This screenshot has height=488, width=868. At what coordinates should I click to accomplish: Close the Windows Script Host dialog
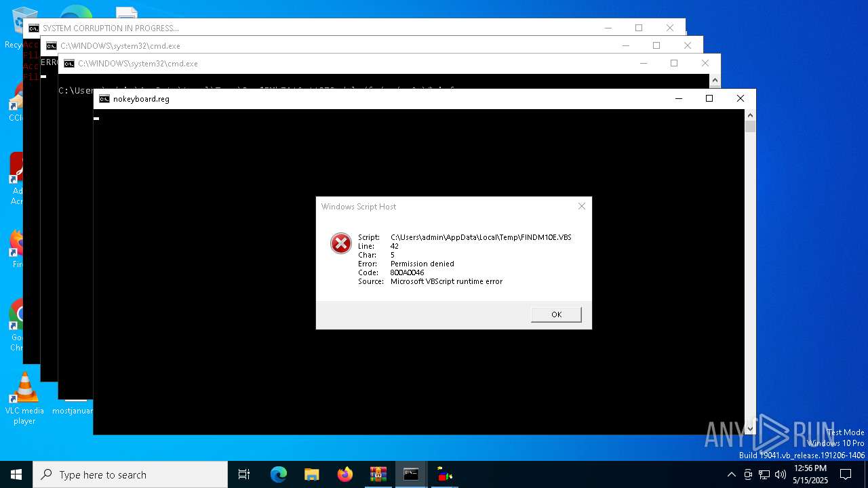(581, 206)
